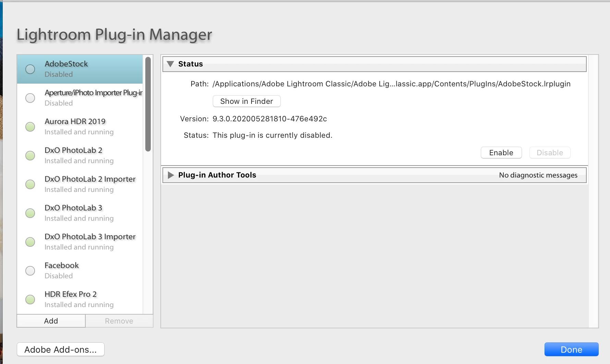Click the green status dot beside DxO PhotoLab 2

pos(30,156)
